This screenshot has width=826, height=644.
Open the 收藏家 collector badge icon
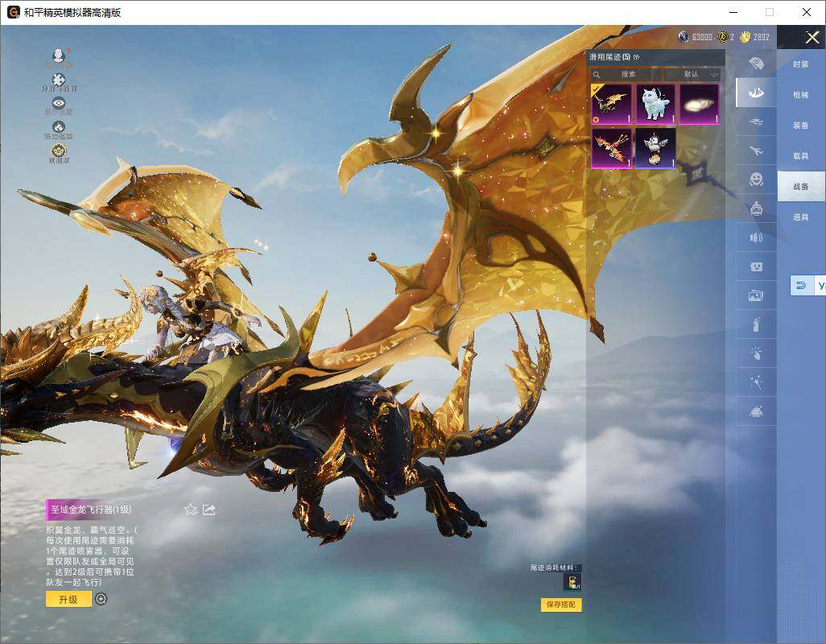[x=59, y=151]
